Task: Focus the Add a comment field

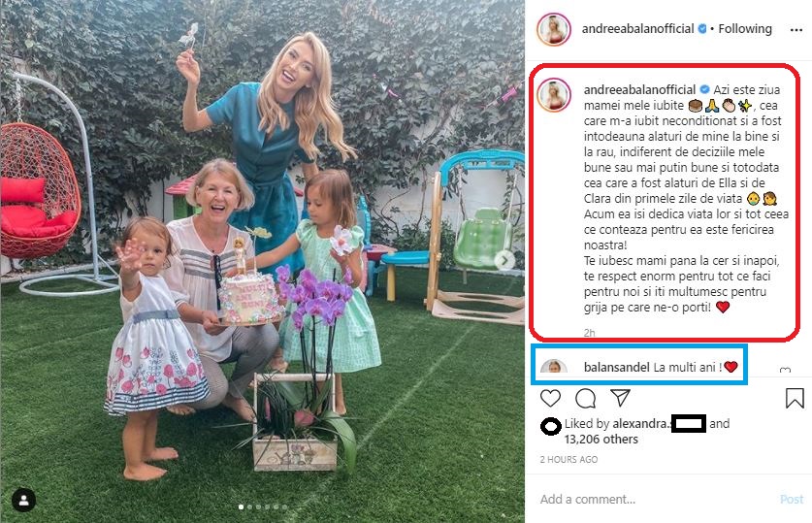Action: click(x=658, y=499)
